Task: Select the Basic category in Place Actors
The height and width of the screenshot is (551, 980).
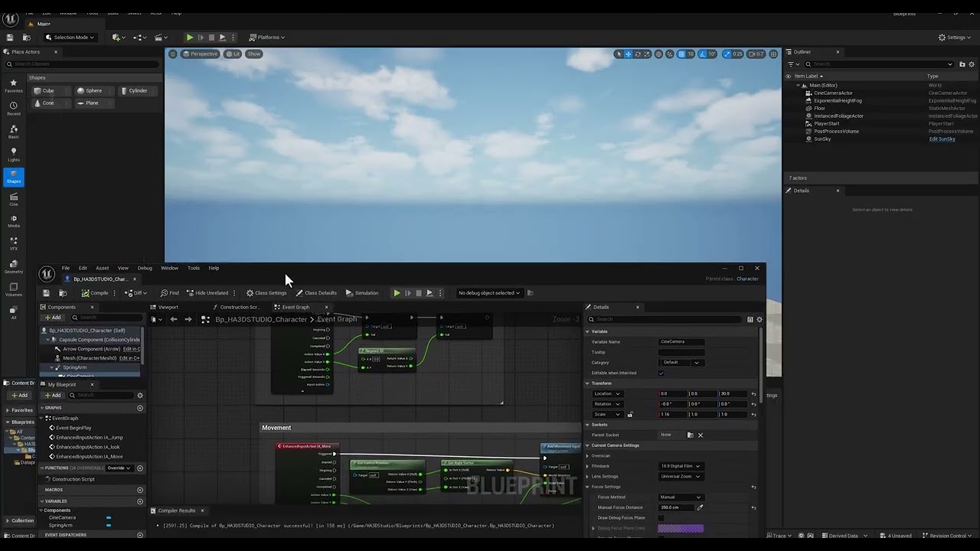Action: click(x=14, y=132)
